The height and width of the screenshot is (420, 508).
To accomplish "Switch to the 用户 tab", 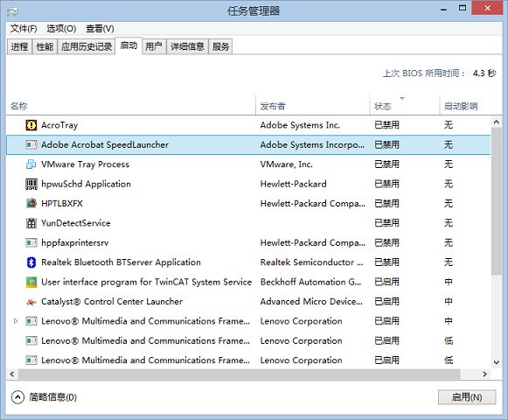I will click(x=154, y=46).
